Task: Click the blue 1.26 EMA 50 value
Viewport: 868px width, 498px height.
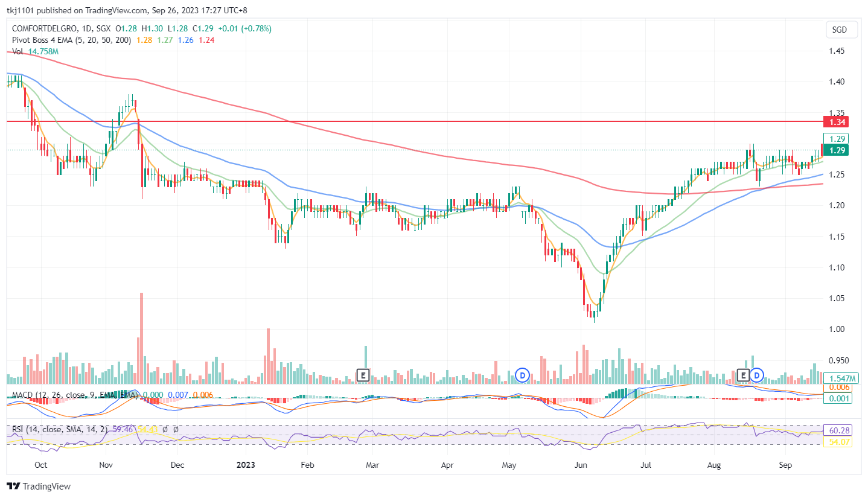Action: click(x=185, y=40)
